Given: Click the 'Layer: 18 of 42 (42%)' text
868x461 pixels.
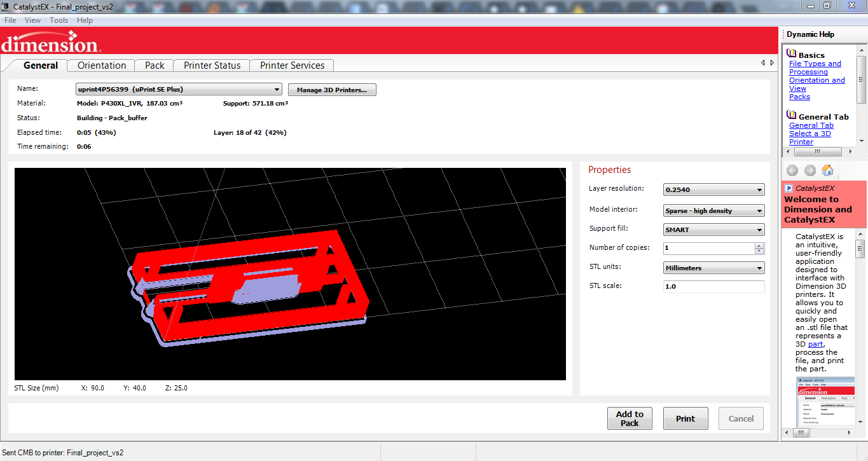Looking at the screenshot, I should coord(250,133).
